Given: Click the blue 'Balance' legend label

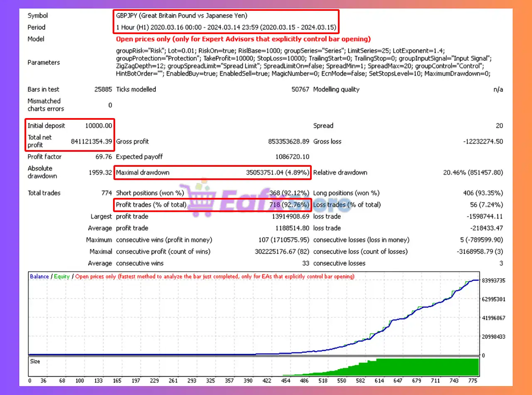Looking at the screenshot, I should tap(39, 276).
